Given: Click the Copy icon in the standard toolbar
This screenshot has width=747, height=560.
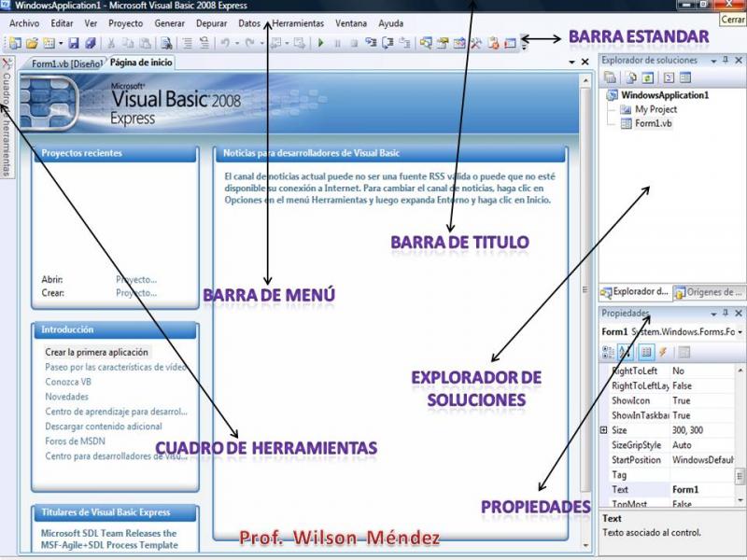Looking at the screenshot, I should [128, 43].
